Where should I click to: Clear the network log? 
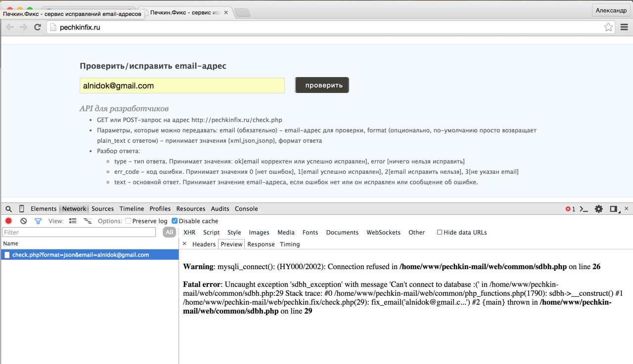tap(23, 221)
